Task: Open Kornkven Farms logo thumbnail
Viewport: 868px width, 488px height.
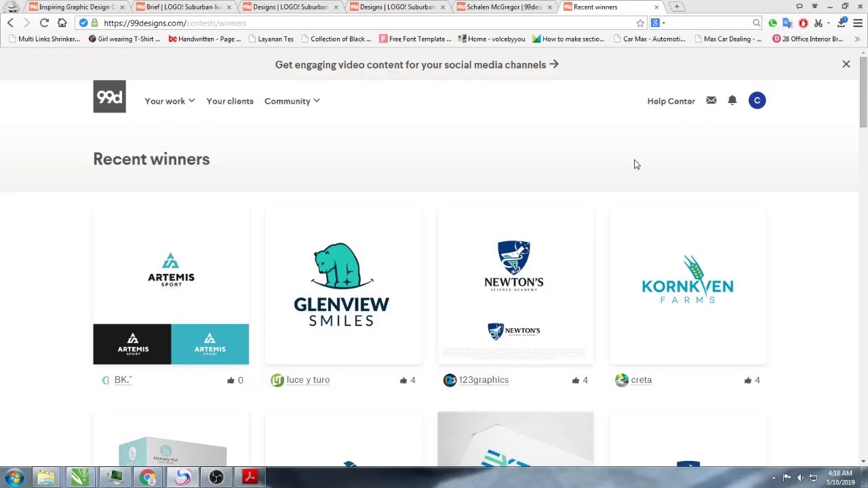Action: tap(688, 287)
